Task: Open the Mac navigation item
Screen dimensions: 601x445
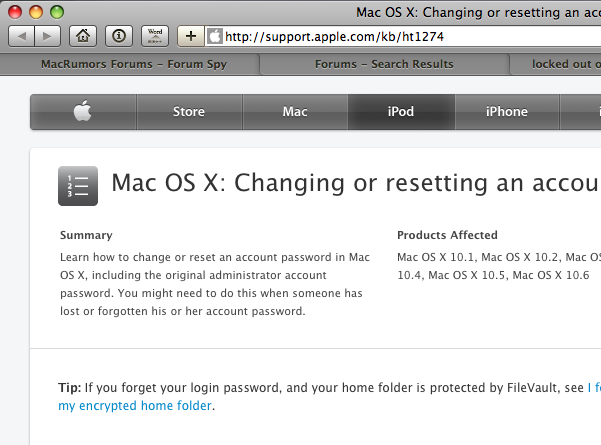Action: [x=295, y=112]
